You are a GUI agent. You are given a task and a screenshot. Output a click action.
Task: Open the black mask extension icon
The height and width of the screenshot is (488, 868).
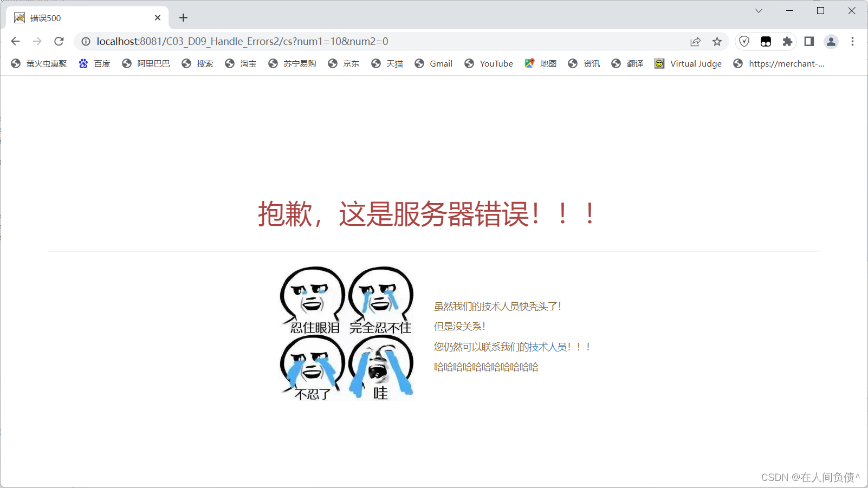[766, 42]
